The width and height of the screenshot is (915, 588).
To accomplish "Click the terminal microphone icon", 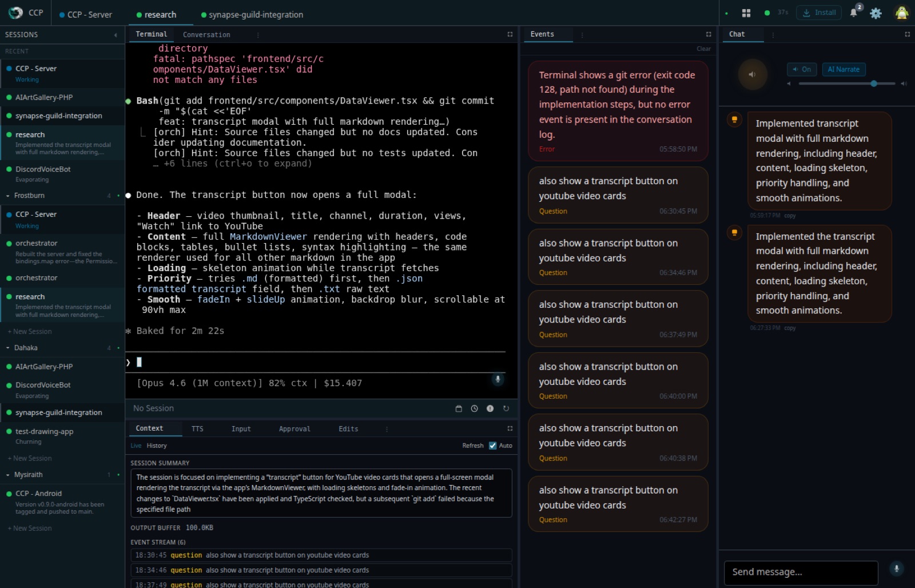I will (x=498, y=379).
